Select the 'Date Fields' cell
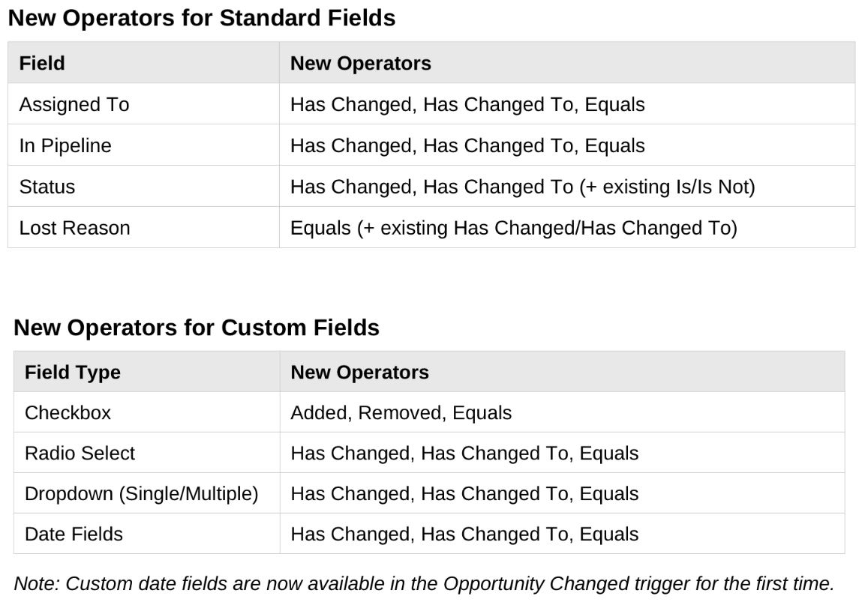 click(x=147, y=533)
